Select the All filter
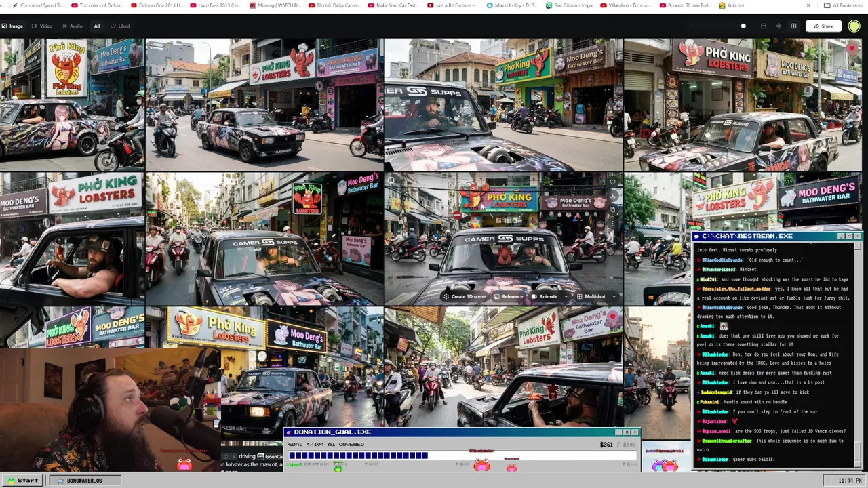 point(97,26)
